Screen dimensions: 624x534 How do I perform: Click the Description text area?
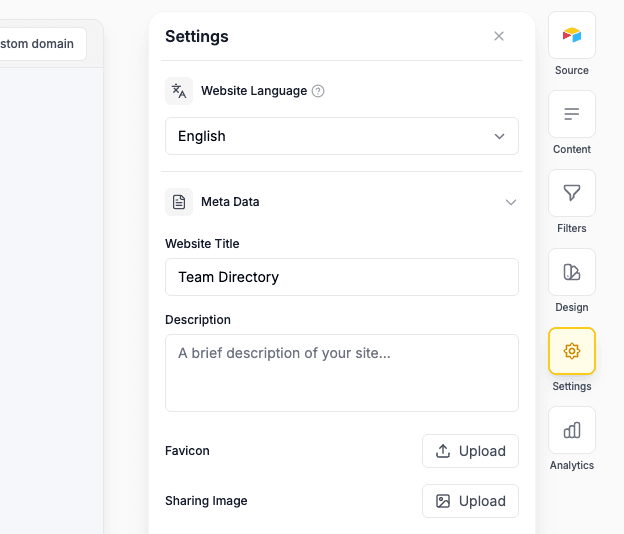(342, 373)
